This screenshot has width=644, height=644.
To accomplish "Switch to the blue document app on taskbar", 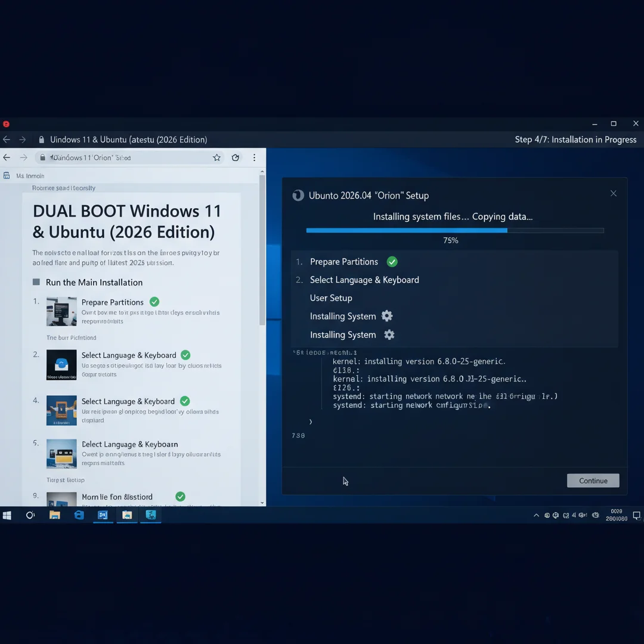I will point(103,515).
